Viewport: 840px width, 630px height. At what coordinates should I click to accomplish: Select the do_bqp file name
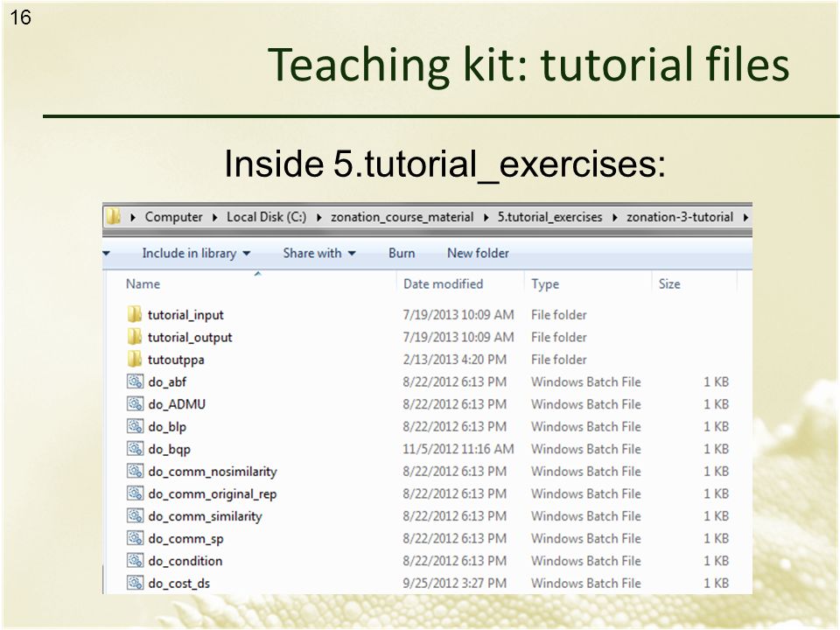coord(169,450)
